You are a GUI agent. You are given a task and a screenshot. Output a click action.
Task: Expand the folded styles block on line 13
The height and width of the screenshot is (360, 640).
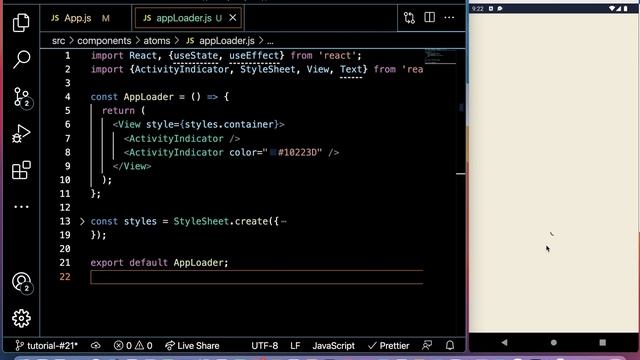pyautogui.click(x=82, y=221)
